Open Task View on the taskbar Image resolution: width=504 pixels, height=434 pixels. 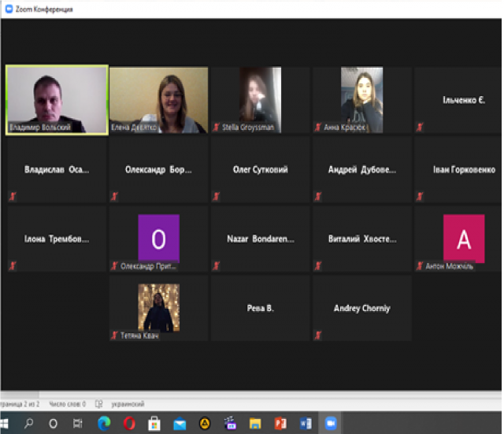78,424
